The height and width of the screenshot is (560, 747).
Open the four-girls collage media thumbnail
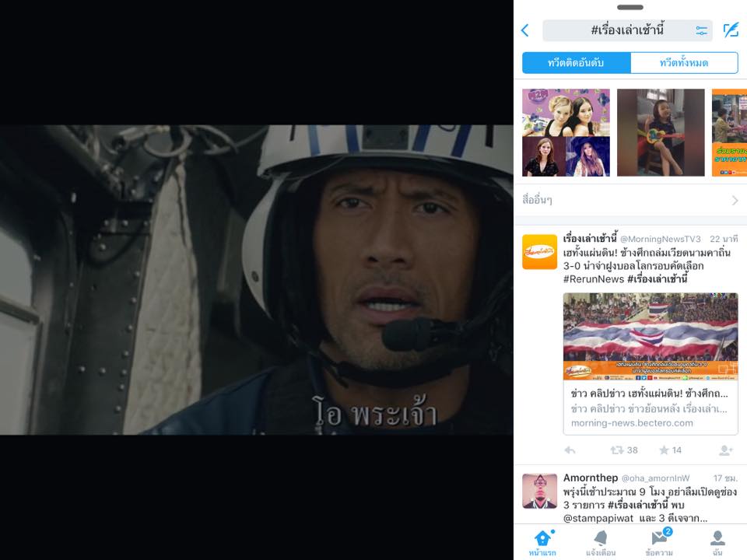pyautogui.click(x=566, y=132)
